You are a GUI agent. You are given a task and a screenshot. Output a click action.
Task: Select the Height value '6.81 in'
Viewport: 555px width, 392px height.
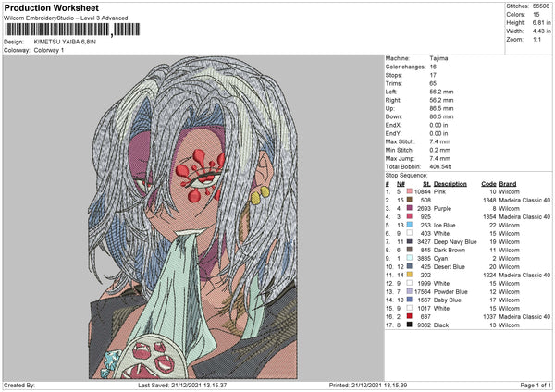541,22
